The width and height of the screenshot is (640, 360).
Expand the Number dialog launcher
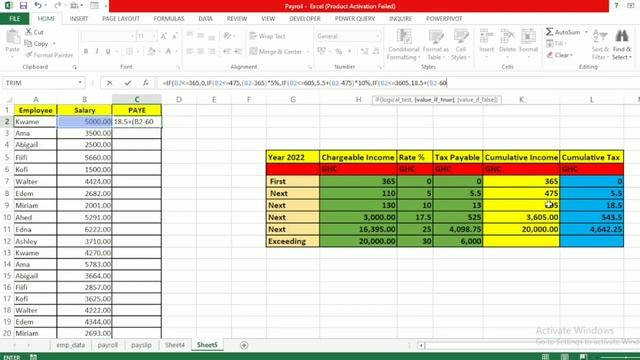pos(379,67)
